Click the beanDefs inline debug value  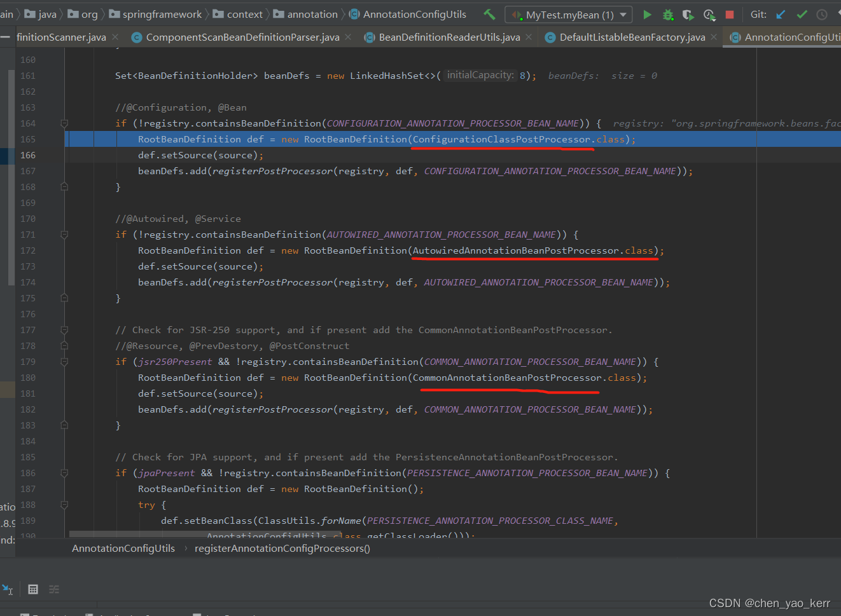coord(602,76)
